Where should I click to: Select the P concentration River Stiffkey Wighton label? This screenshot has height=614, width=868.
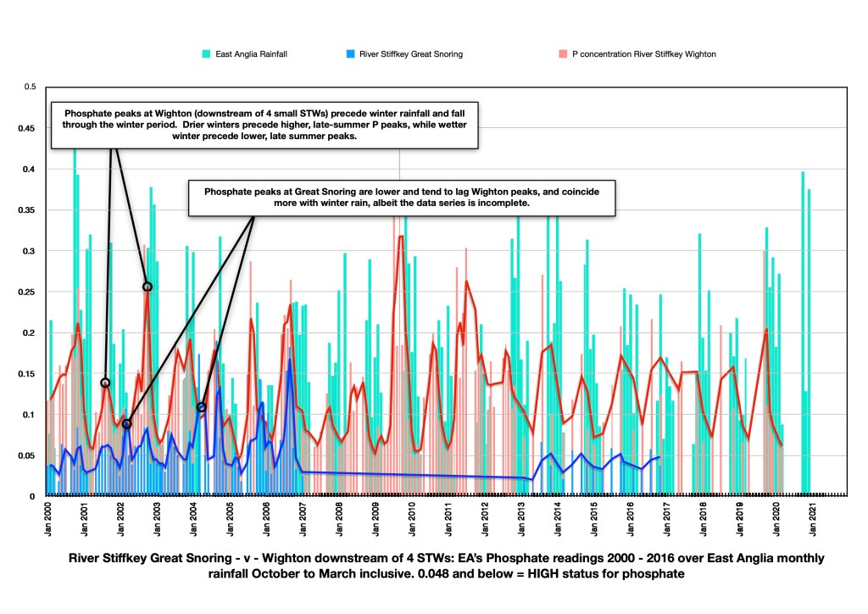(643, 53)
